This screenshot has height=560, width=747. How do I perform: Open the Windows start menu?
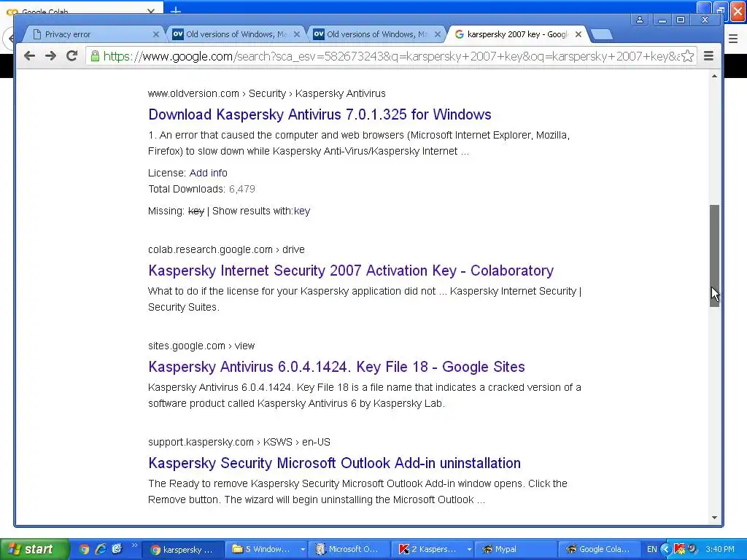34,549
